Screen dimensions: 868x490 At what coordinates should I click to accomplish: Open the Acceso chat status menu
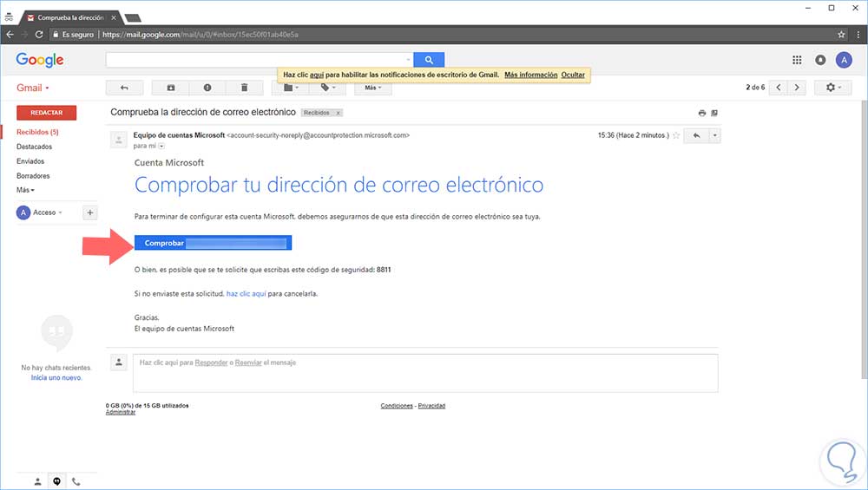(48, 212)
